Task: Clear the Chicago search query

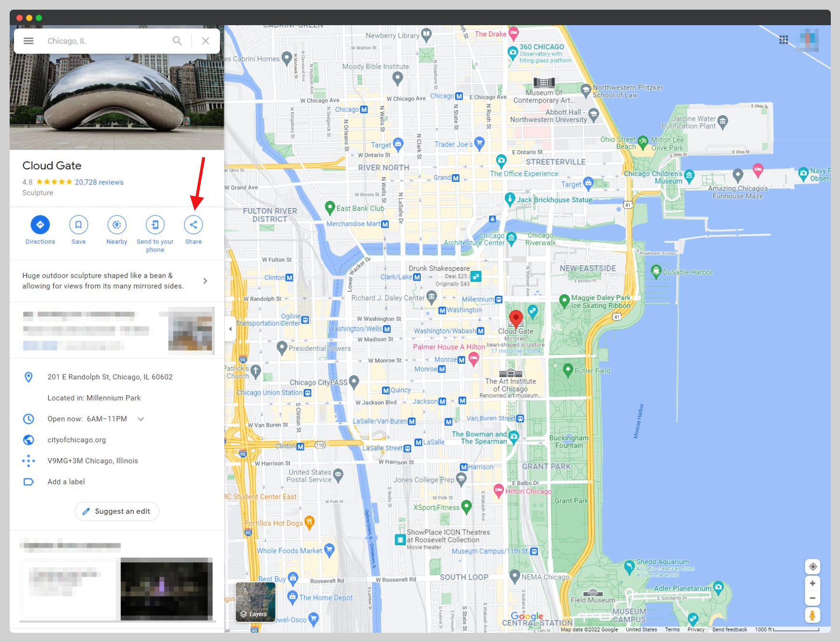Action: click(x=206, y=41)
